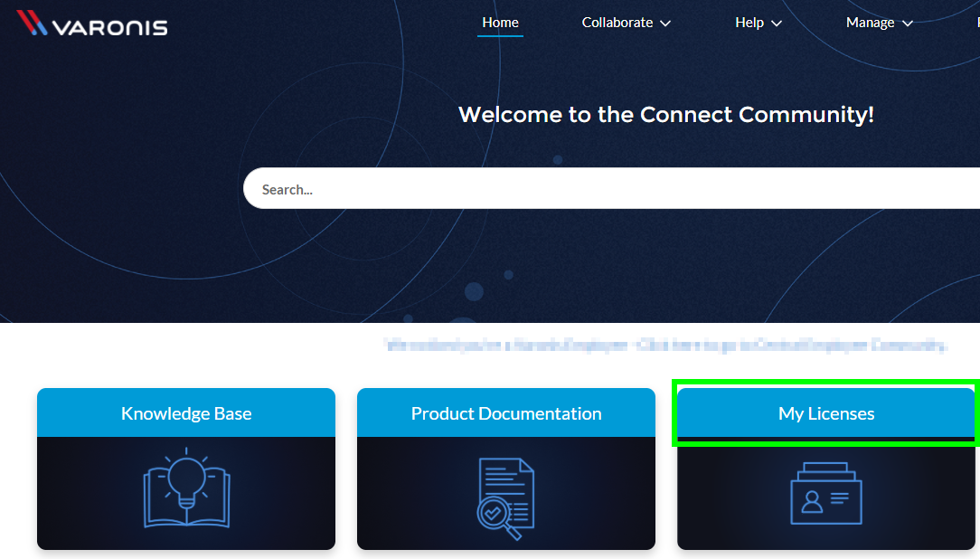The width and height of the screenshot is (980, 559).
Task: Click the Welcome to the Connect Community heading
Action: click(665, 115)
